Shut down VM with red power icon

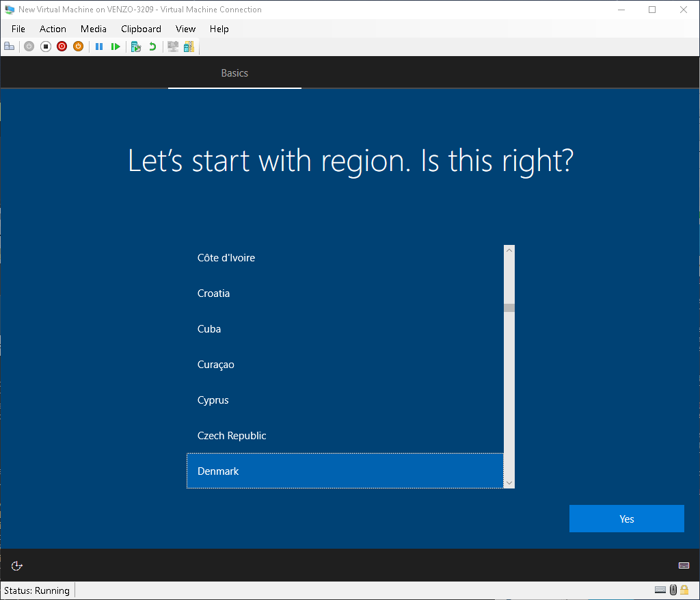coord(62,47)
